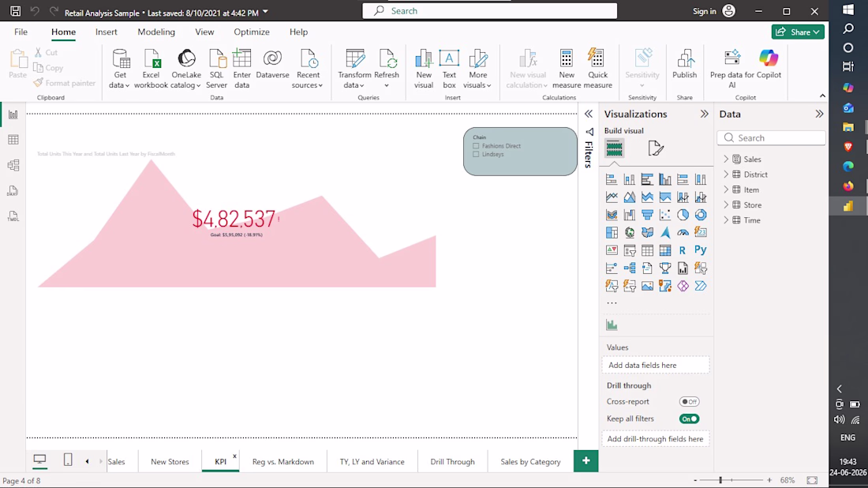Viewport: 868px width, 488px height.
Task: Switch to Model view in sidebar
Action: coord(13,165)
